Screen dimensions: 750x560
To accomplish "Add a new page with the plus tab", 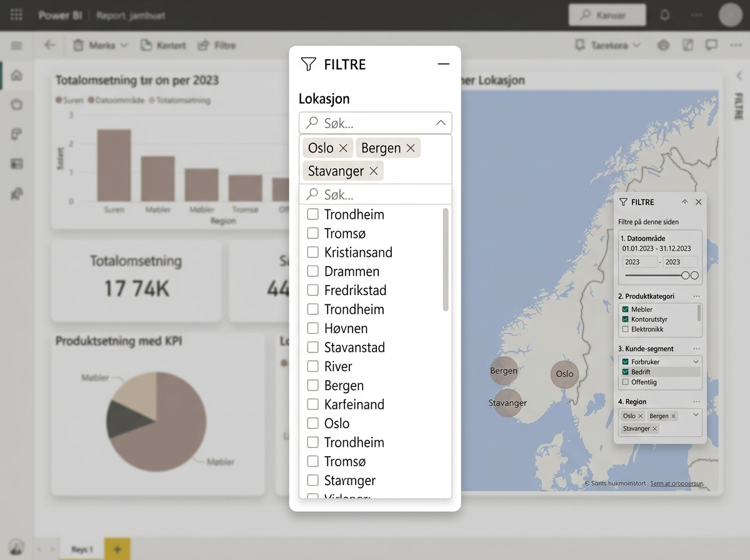I will pyautogui.click(x=117, y=549).
